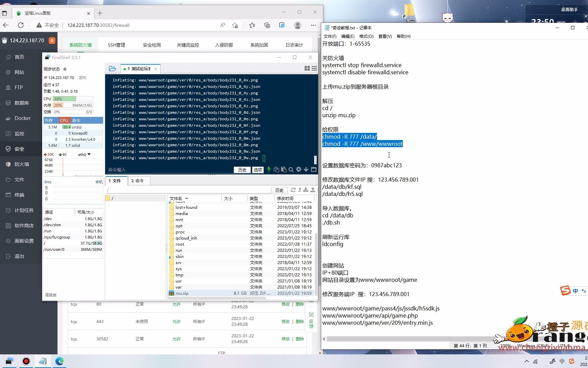Open Edge settings and more menu
The image size is (588, 368).
pos(313,25)
